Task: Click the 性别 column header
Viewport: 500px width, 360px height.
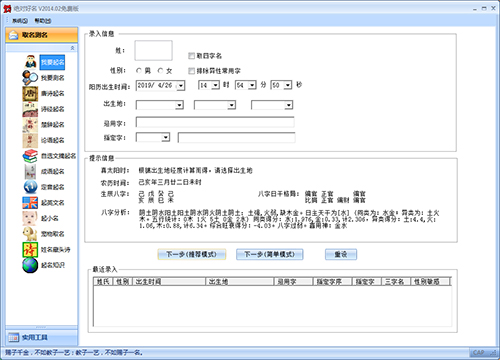Action: (123, 282)
